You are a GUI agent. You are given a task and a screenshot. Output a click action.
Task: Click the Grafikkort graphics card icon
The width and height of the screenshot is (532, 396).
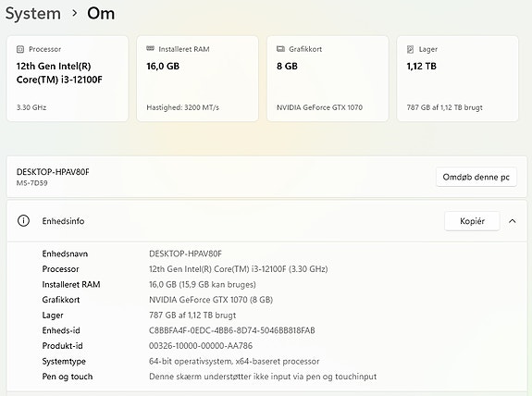click(x=280, y=49)
